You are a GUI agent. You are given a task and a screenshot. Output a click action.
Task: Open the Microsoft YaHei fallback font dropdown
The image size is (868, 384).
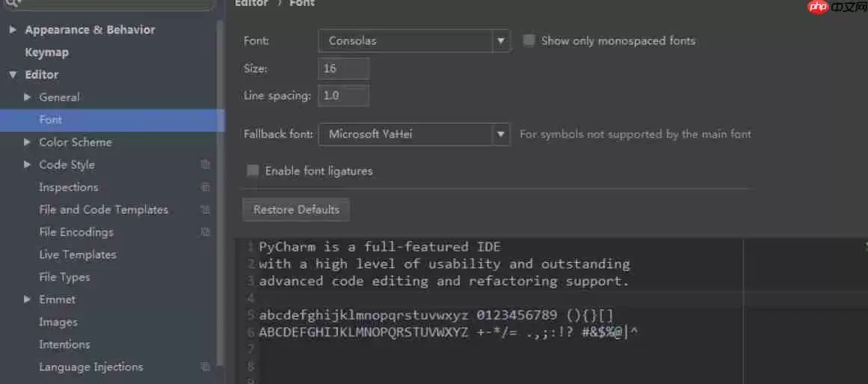(500, 134)
